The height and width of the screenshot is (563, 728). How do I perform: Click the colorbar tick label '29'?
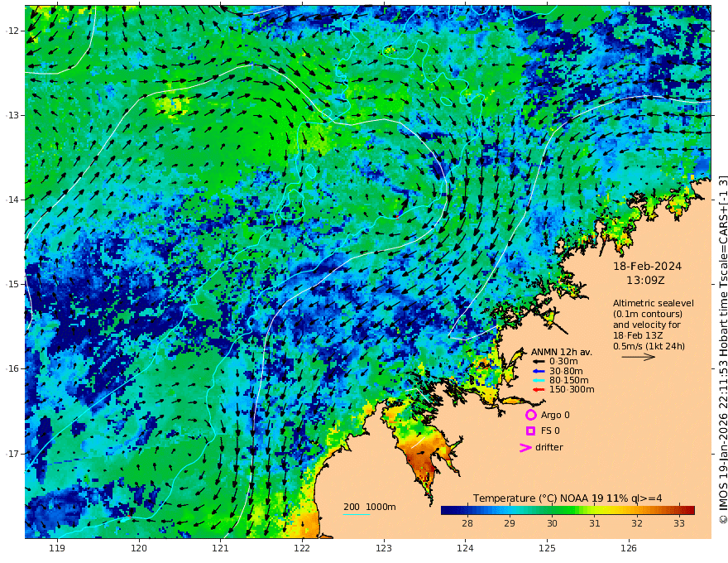click(510, 523)
